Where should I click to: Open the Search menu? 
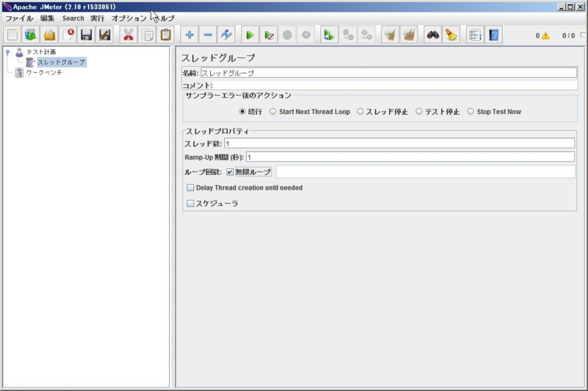click(x=73, y=18)
